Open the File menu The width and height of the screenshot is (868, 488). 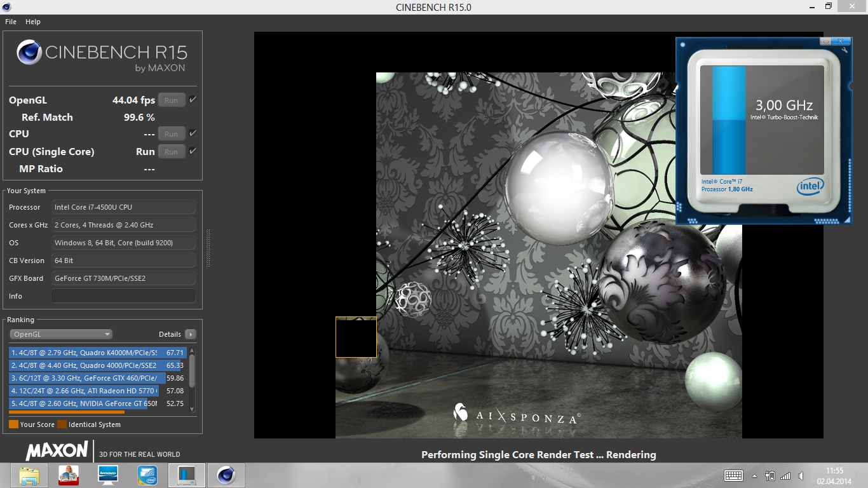[11, 22]
